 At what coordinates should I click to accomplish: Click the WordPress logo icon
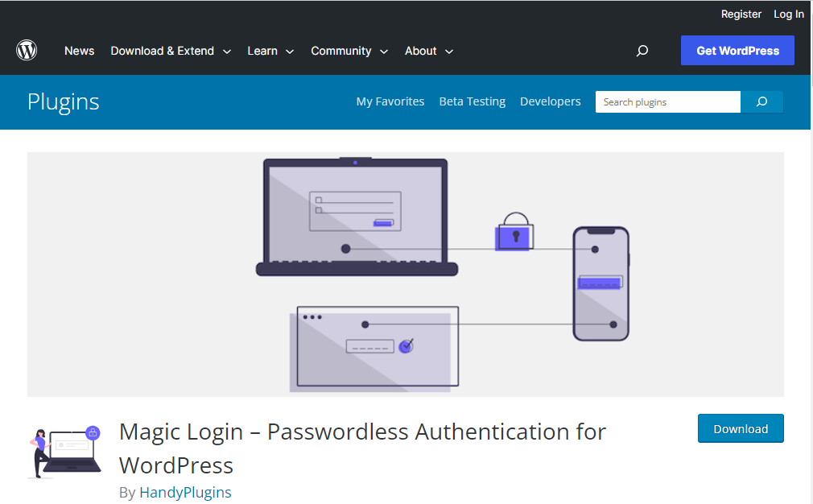tap(27, 50)
